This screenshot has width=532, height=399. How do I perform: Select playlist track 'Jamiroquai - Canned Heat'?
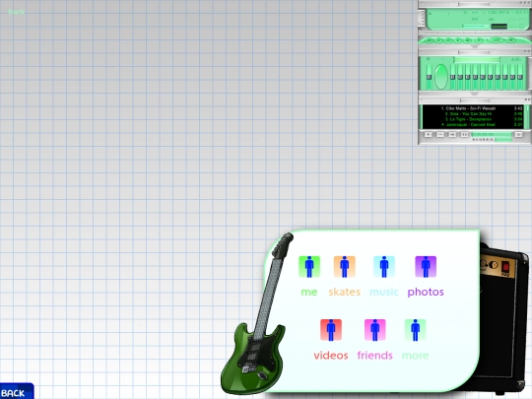[473, 124]
